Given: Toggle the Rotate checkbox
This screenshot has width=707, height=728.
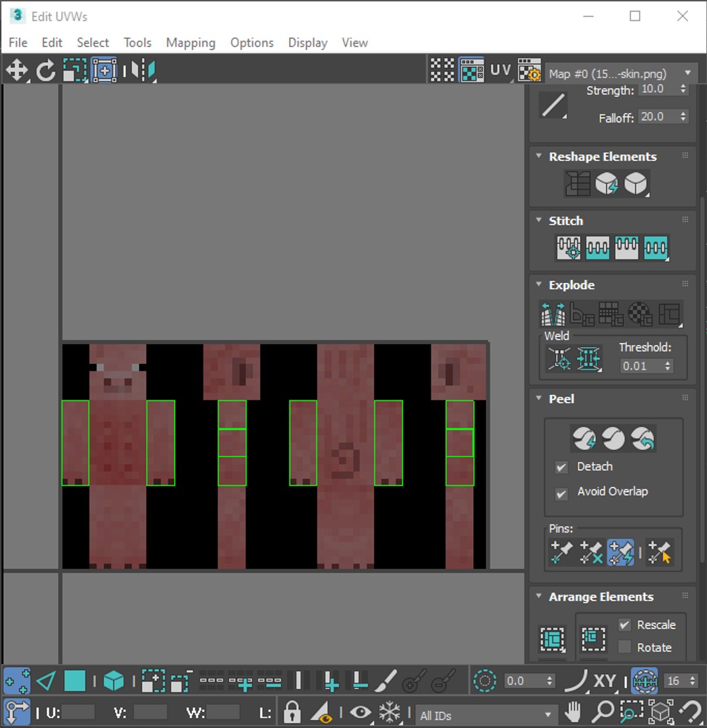Looking at the screenshot, I should click(625, 646).
